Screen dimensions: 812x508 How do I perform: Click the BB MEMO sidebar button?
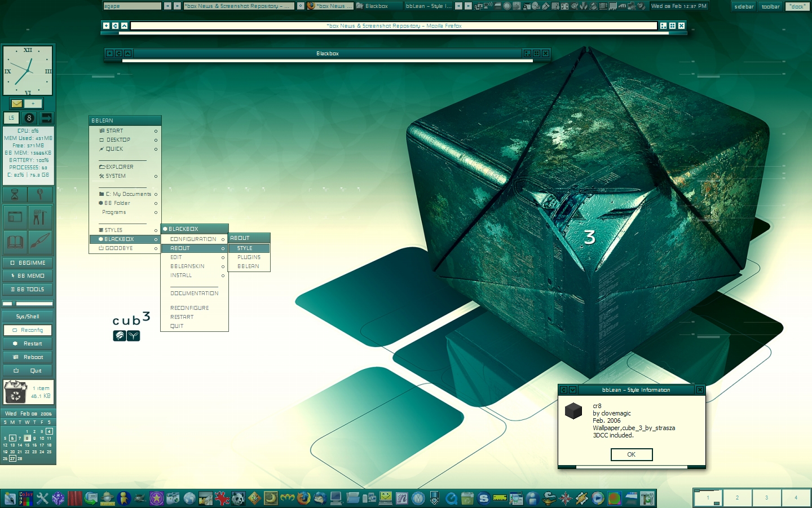tap(28, 275)
